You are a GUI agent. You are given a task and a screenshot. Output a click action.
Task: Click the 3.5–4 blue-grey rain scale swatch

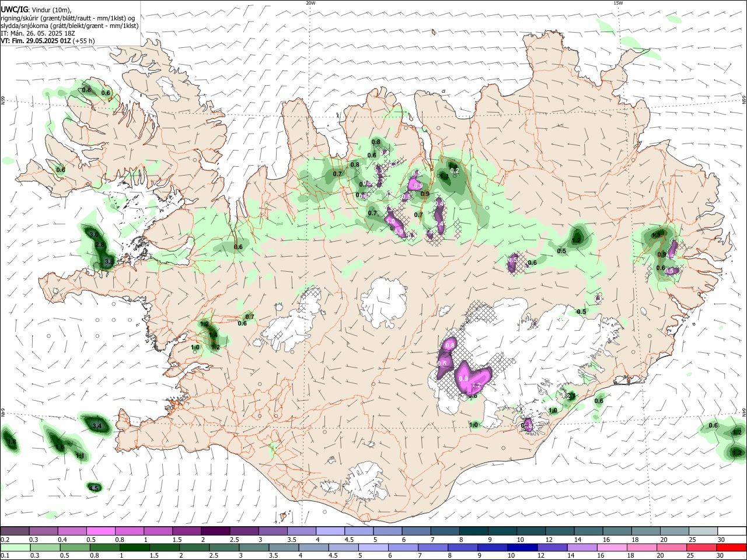point(284,547)
